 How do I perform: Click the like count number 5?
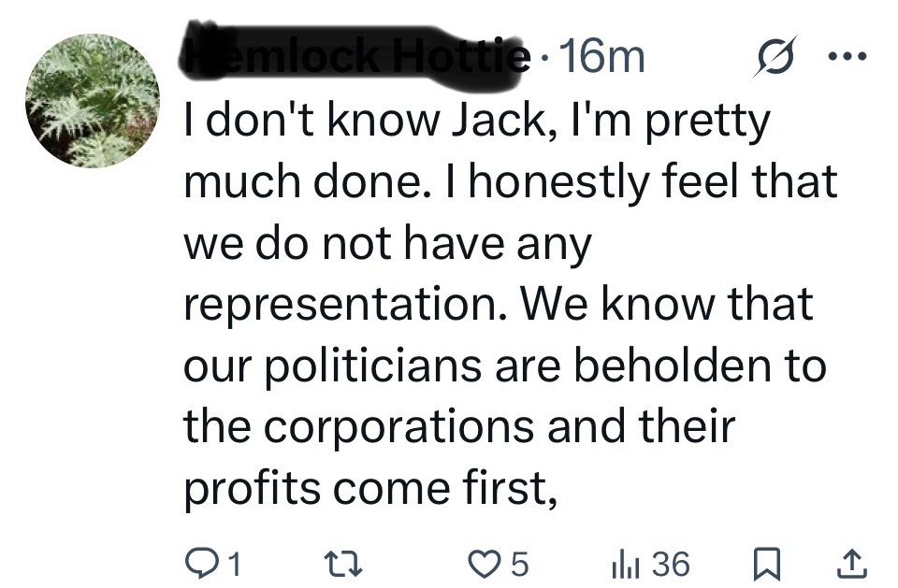point(517,564)
